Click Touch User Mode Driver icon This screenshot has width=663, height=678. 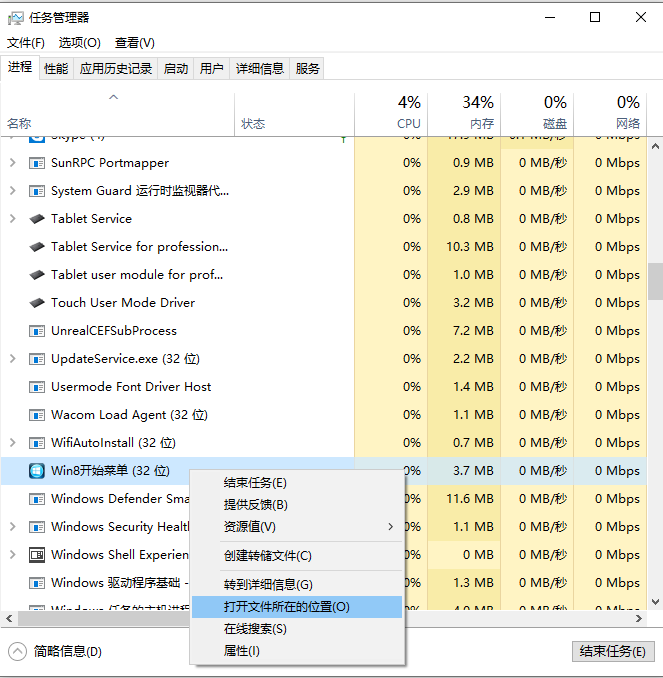37,303
